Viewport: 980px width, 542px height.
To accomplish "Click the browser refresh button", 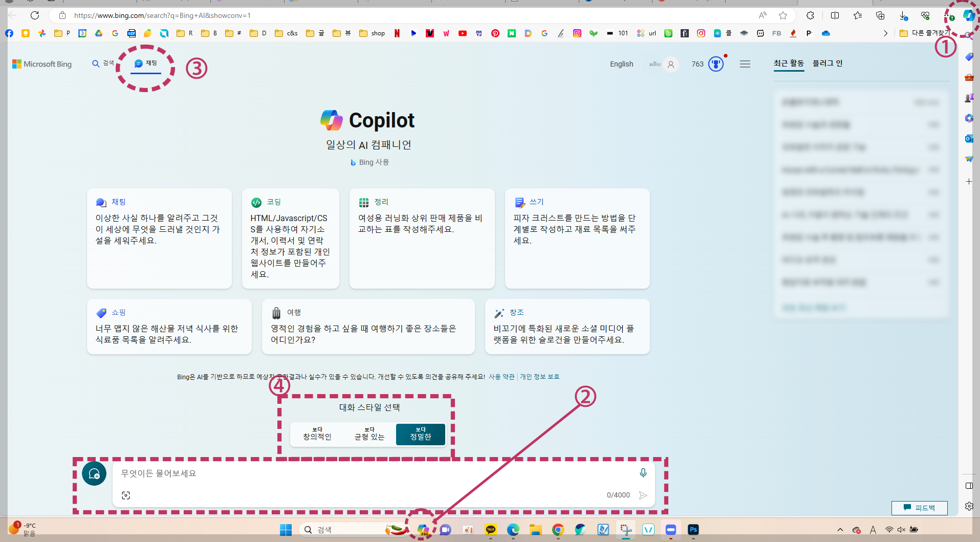I will click(35, 15).
